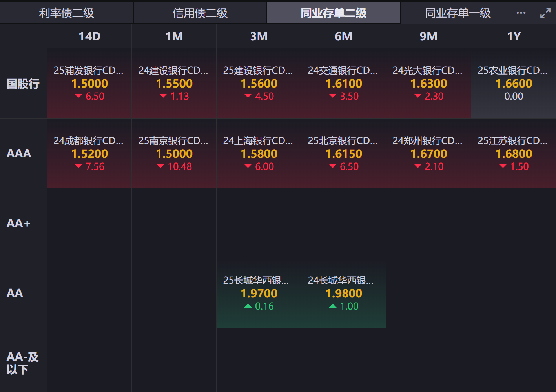Select the AA-及以下 row label
This screenshot has width=556, height=392.
click(x=23, y=363)
